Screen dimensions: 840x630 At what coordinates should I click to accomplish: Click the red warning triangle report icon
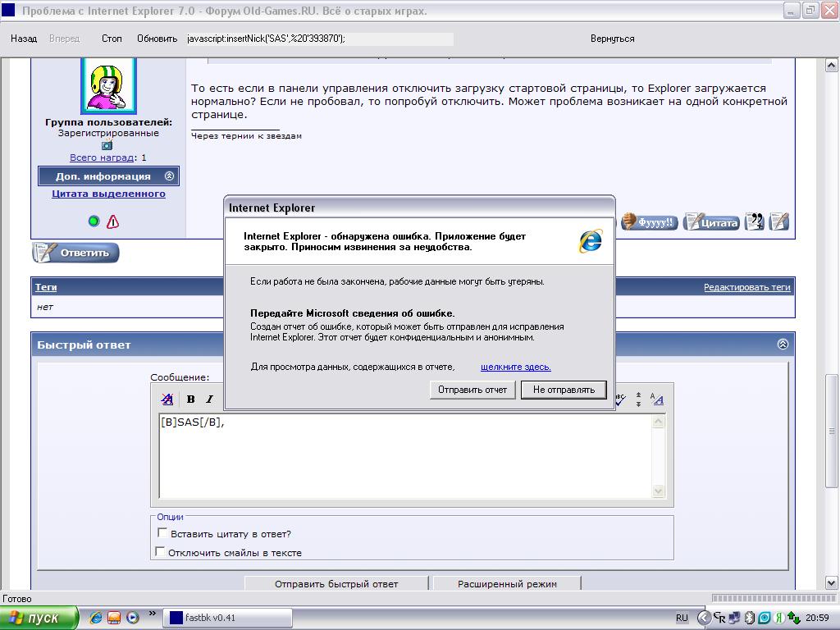tap(112, 221)
